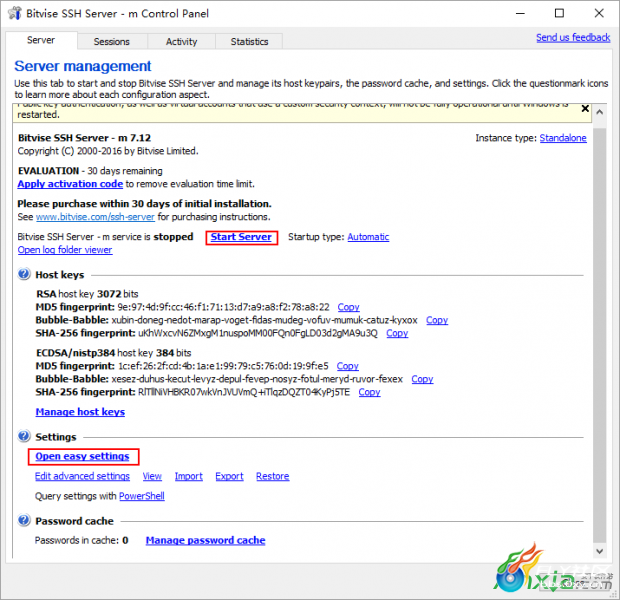Viewport: 620px width, 600px height.
Task: Click the scrollbar down arrow
Action: pos(599,551)
